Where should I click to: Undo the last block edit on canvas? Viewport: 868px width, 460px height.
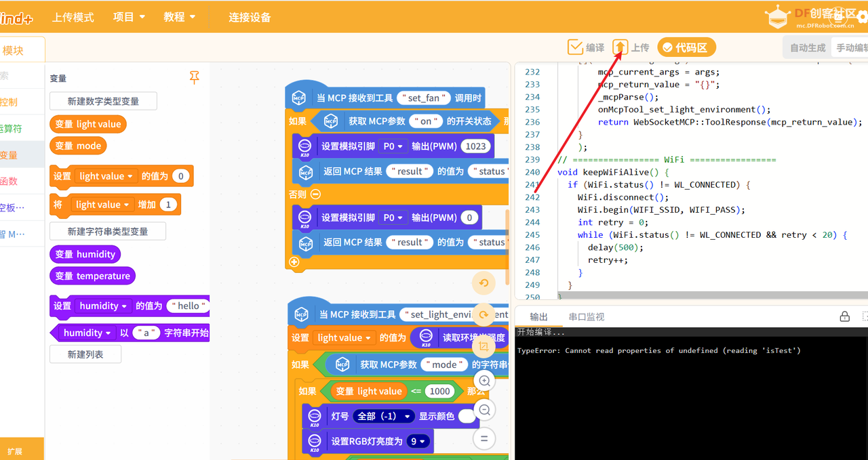point(484,283)
